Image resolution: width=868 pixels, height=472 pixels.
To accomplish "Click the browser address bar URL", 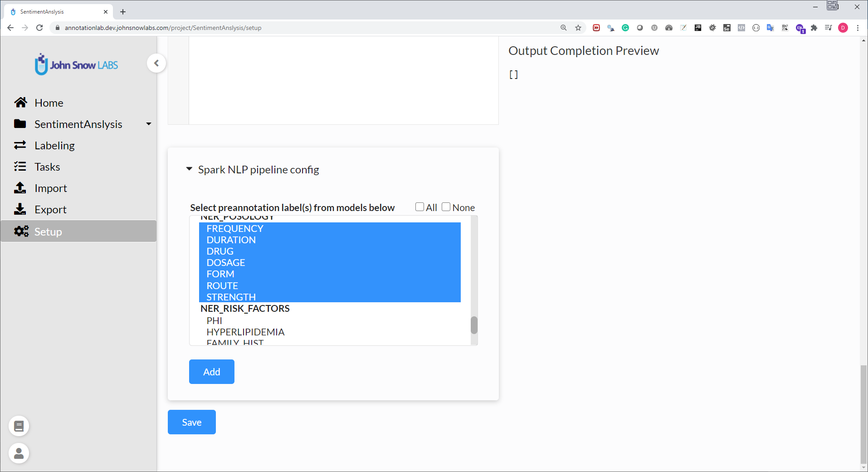I will (163, 28).
